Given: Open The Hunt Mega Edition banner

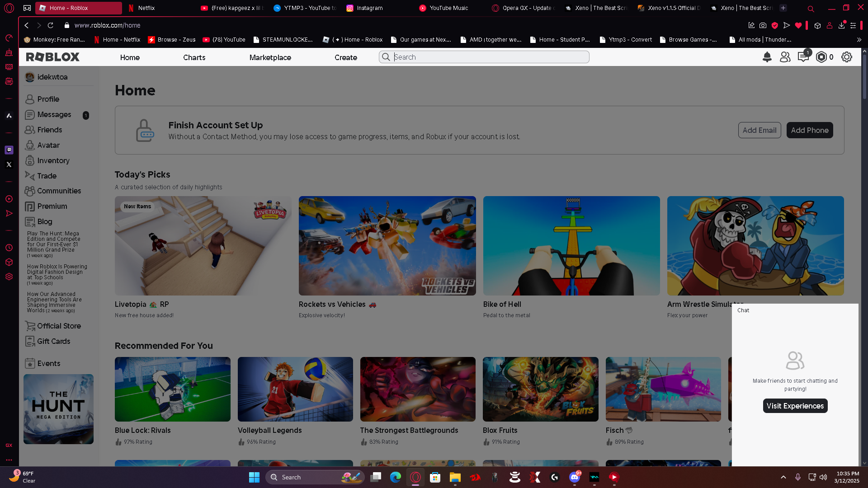Looking at the screenshot, I should point(58,409).
